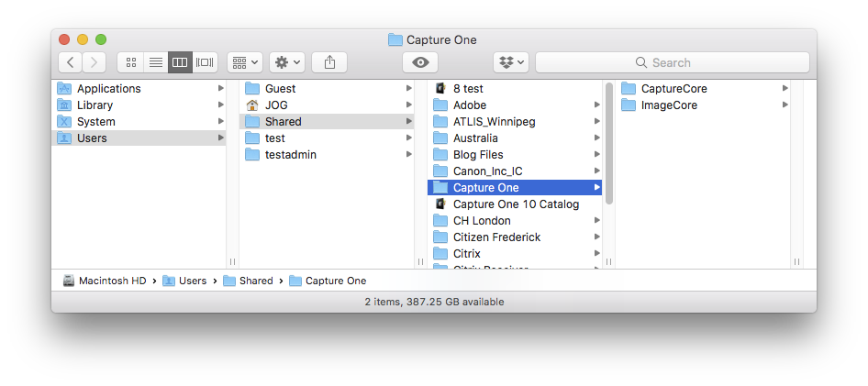
Task: Click the ATLIS_Winnipeg folder icon
Action: tap(440, 122)
